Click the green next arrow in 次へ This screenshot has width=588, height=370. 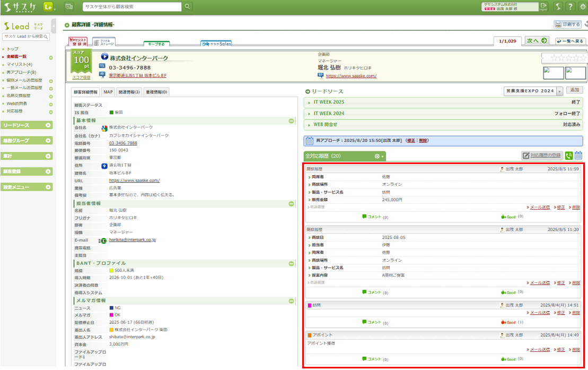tap(544, 40)
